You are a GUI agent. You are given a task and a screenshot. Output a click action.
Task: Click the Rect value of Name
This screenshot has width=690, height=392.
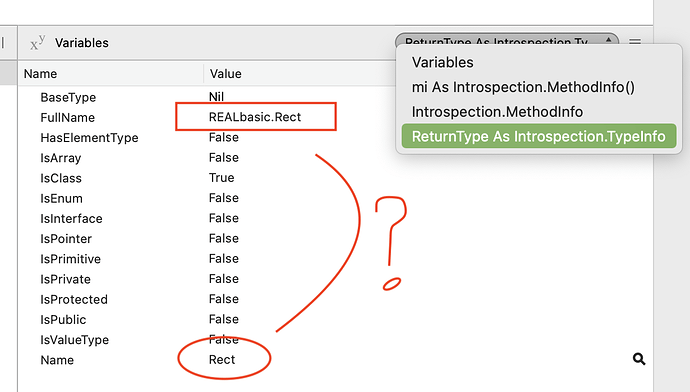coord(222,359)
